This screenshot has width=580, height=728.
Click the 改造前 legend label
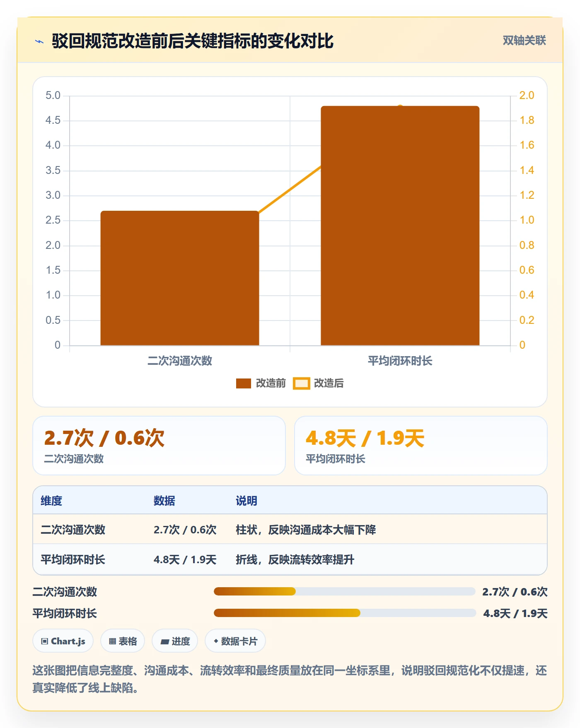click(x=271, y=383)
